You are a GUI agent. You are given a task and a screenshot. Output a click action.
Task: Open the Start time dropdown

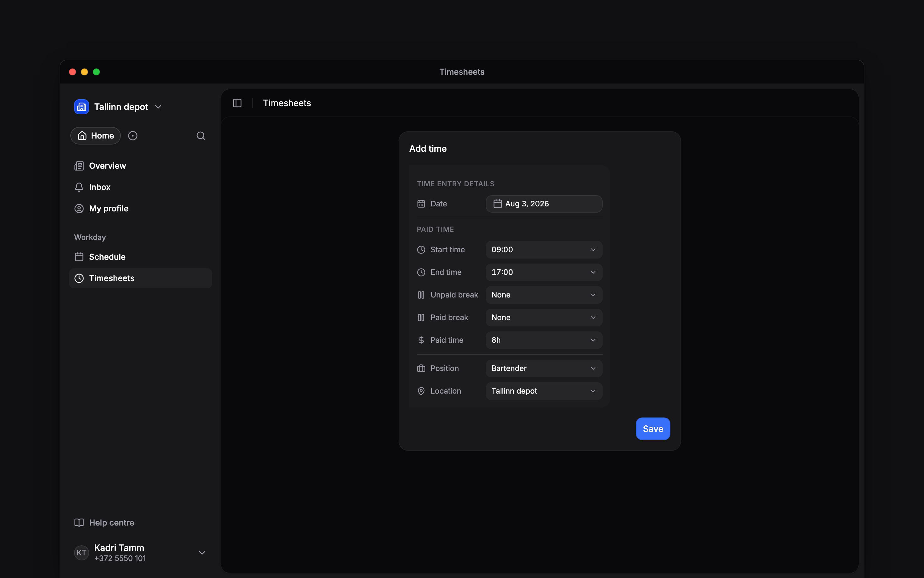pos(544,250)
